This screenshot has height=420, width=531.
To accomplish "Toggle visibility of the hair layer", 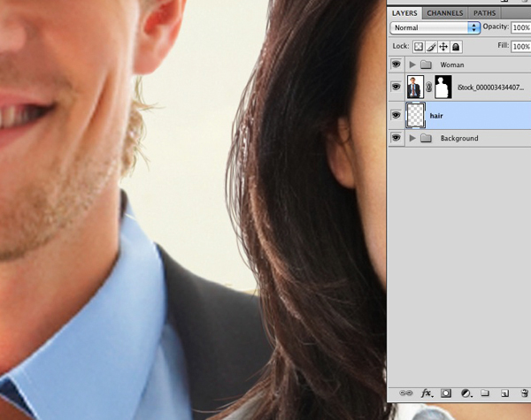I will [396, 115].
